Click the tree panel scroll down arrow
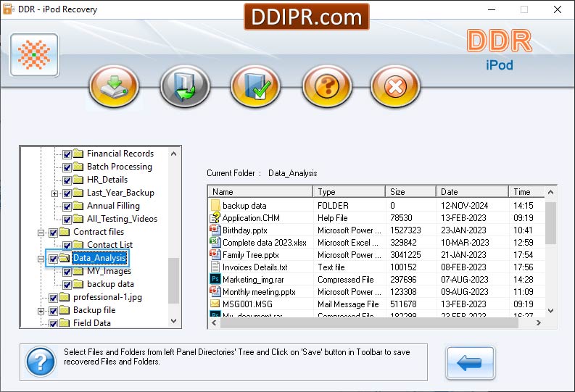The height and width of the screenshot is (392, 575). tap(174, 321)
